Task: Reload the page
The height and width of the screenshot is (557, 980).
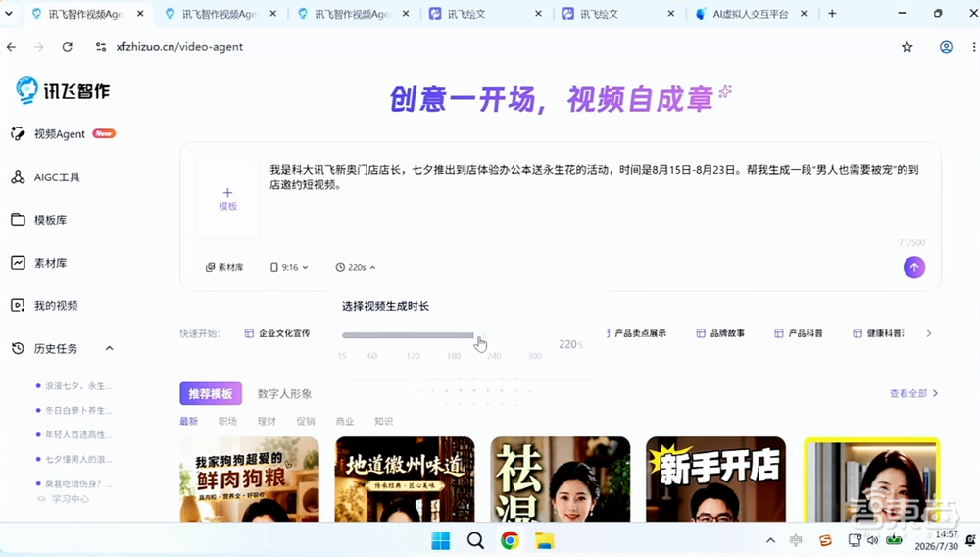Action: pyautogui.click(x=67, y=47)
